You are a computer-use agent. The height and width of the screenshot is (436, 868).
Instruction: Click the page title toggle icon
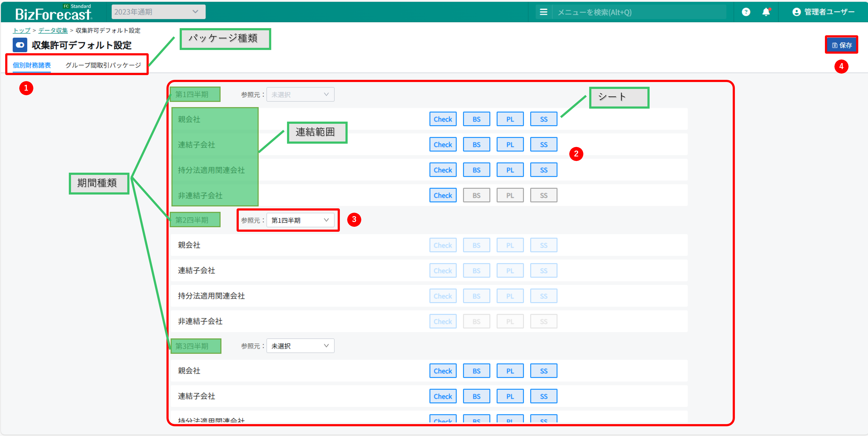pos(20,45)
